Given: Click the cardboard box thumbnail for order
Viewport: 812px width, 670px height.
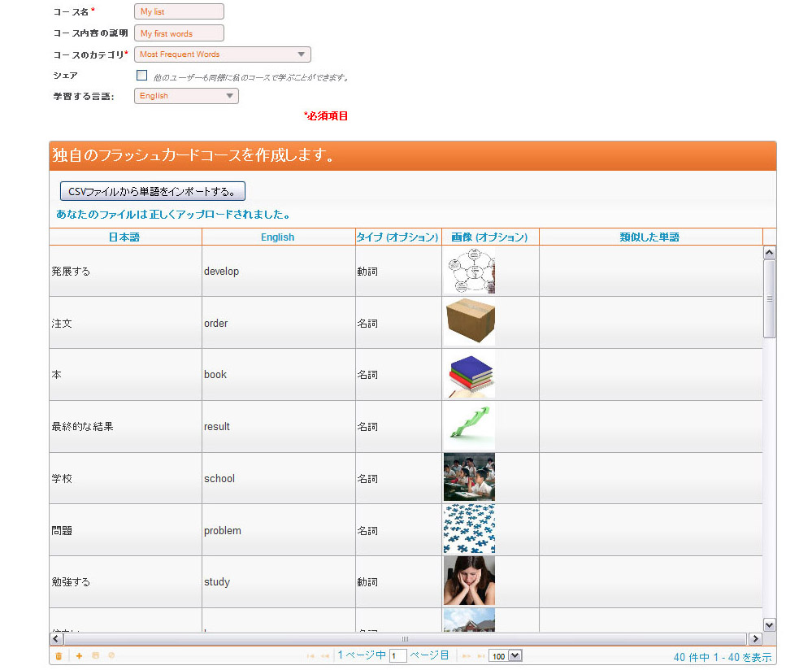Looking at the screenshot, I should pos(469,323).
